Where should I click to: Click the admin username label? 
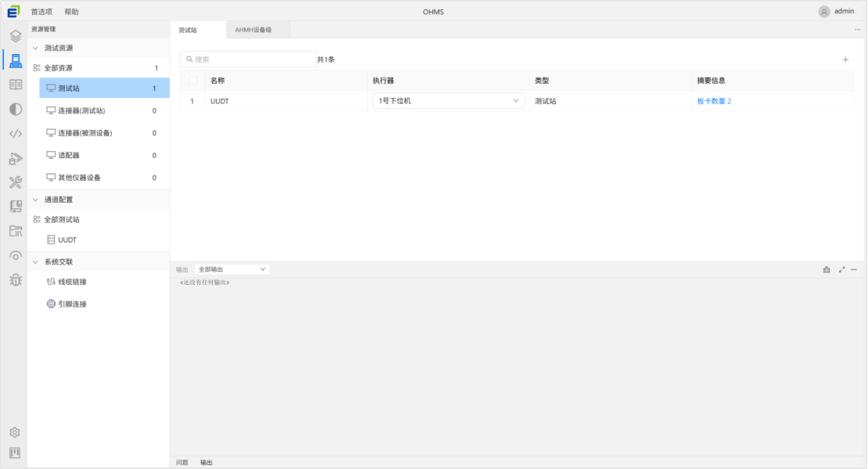pos(845,11)
